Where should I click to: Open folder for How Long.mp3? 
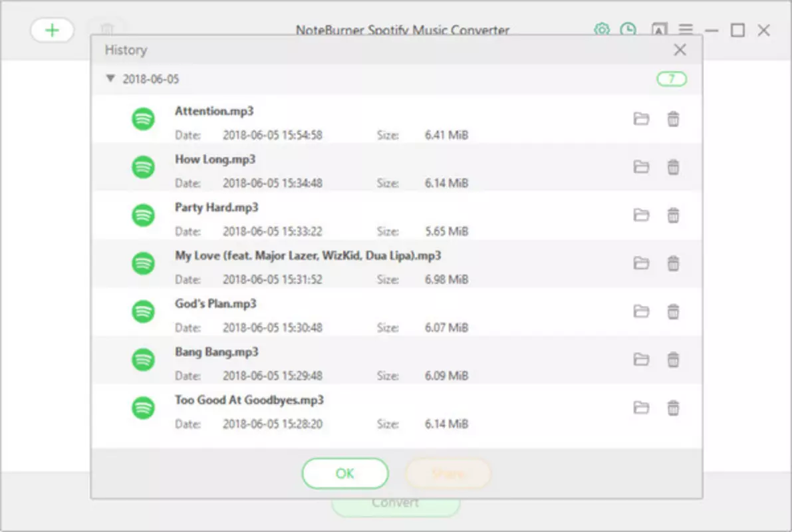641,167
